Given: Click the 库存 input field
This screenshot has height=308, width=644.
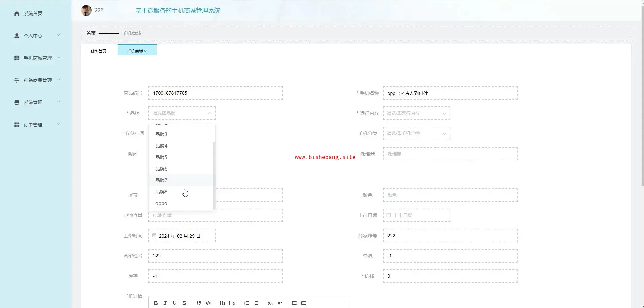Looking at the screenshot, I should point(216,276).
